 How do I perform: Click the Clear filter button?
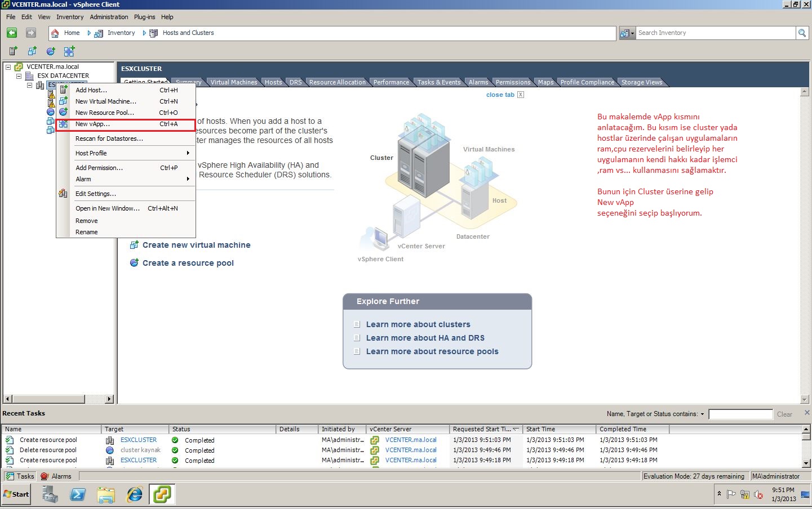coord(784,414)
